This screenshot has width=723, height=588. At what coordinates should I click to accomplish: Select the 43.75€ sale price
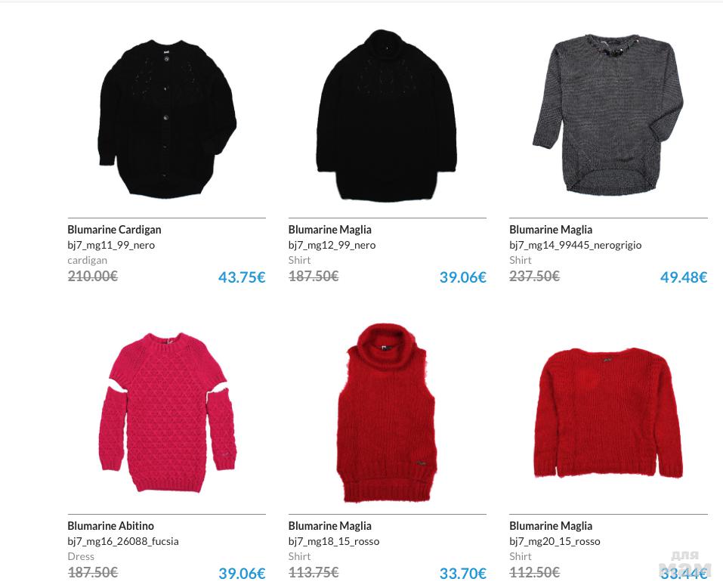click(242, 277)
